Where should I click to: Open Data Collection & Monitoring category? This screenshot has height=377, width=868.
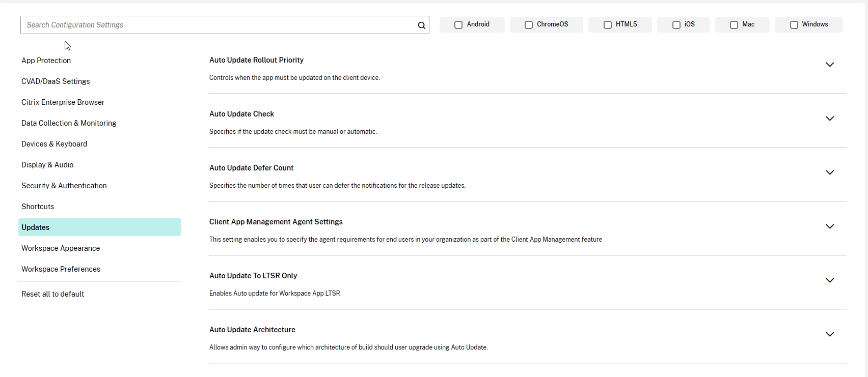tap(69, 123)
